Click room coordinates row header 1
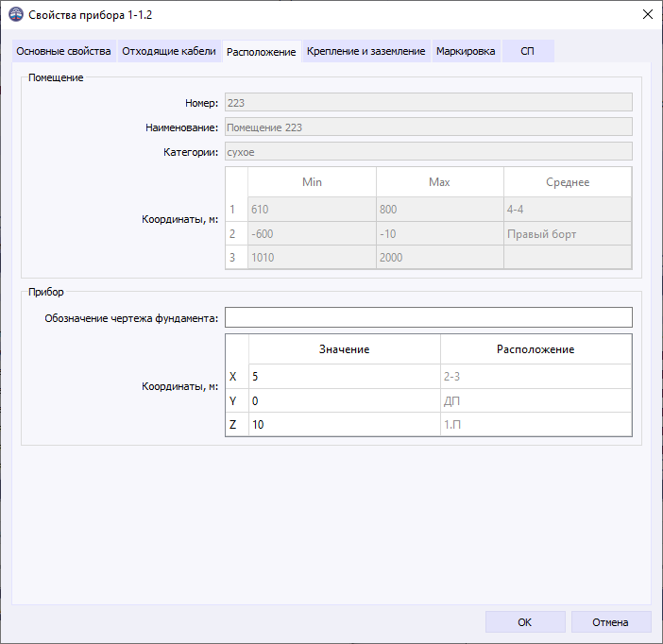The image size is (663, 644). pyautogui.click(x=236, y=210)
